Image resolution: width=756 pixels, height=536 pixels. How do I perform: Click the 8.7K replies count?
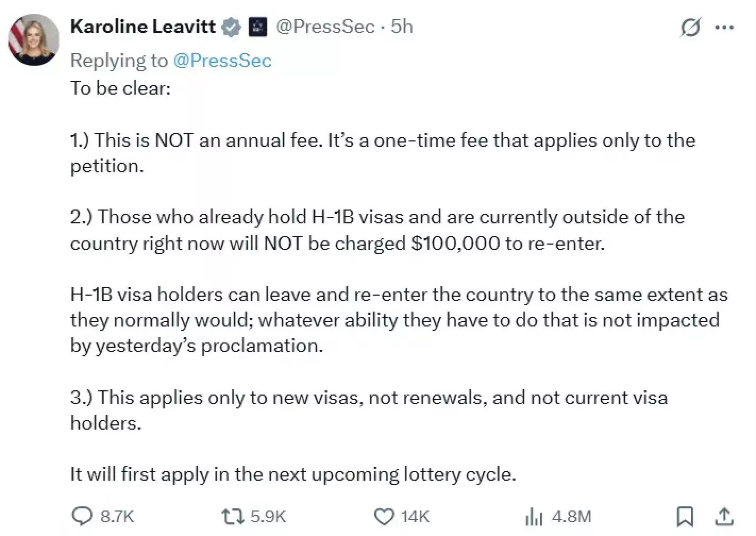117,517
